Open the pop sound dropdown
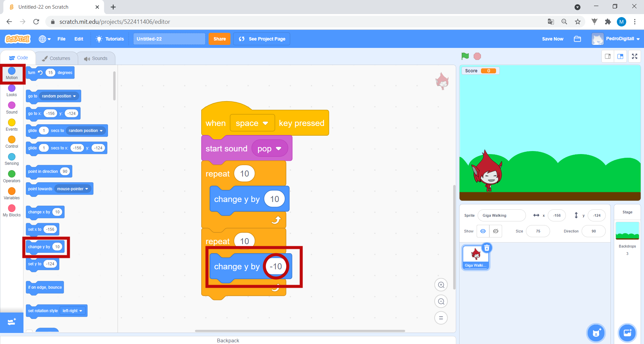Viewport: 644px width, 344px height. tap(270, 149)
